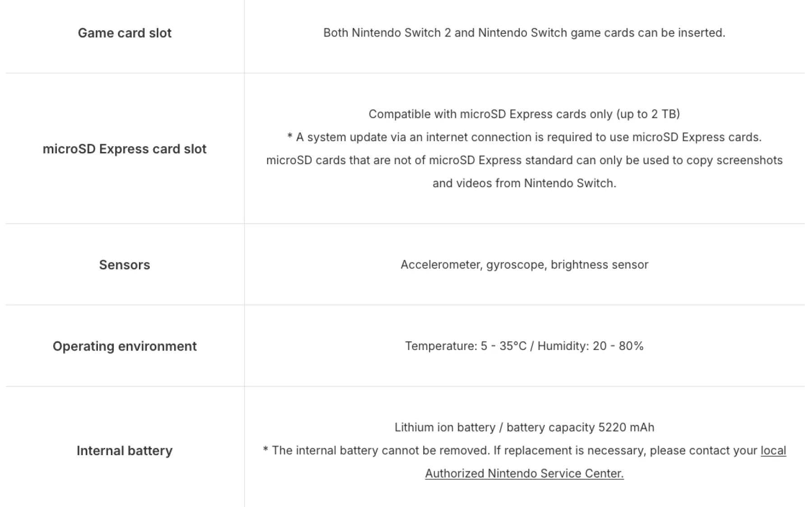The image size is (812, 507).
Task: Click the 'up to 2 TB' compatibility line
Action: pos(524,114)
